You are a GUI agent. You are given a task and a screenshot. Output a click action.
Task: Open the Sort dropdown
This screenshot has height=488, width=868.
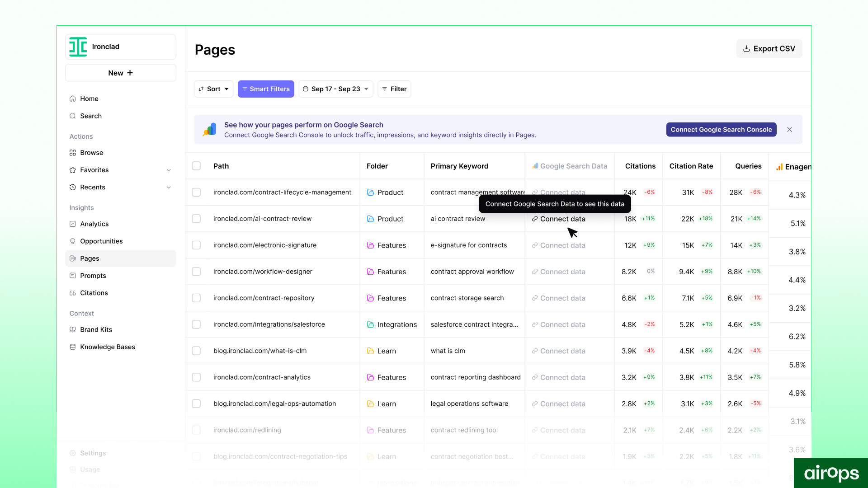pos(213,89)
